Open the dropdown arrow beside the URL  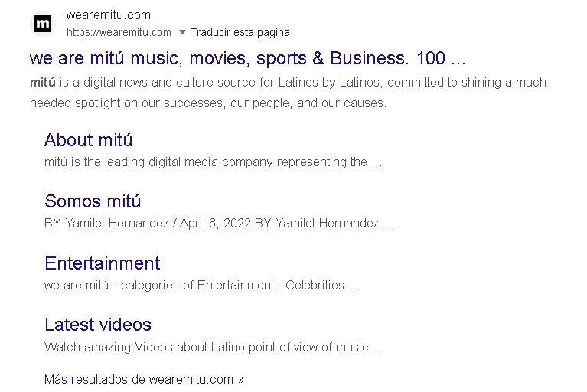pos(182,32)
